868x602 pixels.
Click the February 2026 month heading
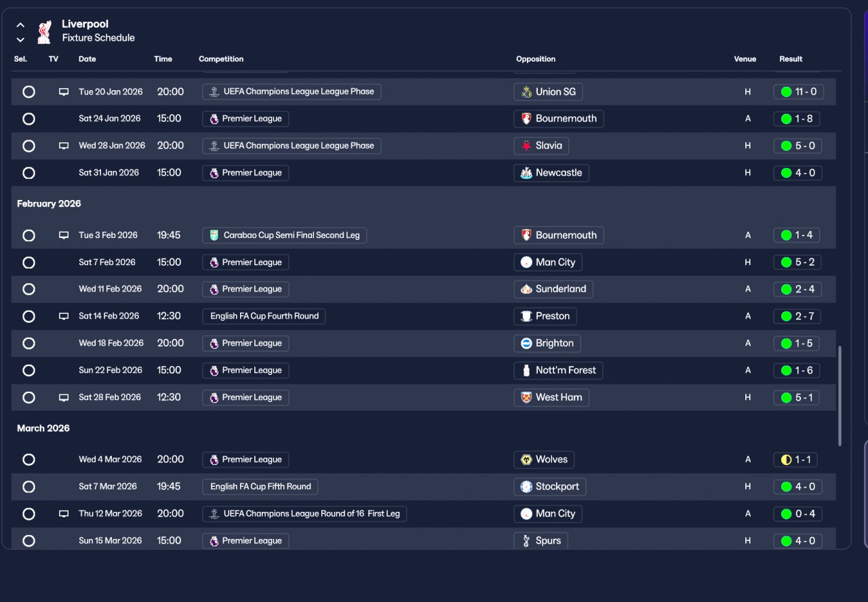(x=49, y=204)
